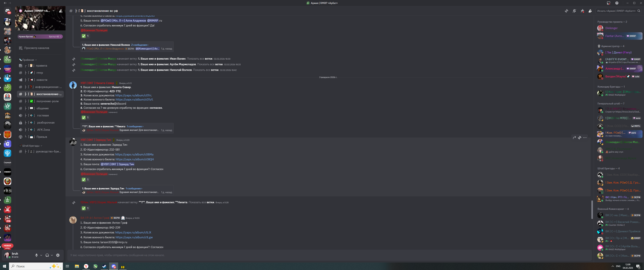Toggle member list visibility icon
Image resolution: width=644 pixels, height=270 pixels.
[590, 11]
